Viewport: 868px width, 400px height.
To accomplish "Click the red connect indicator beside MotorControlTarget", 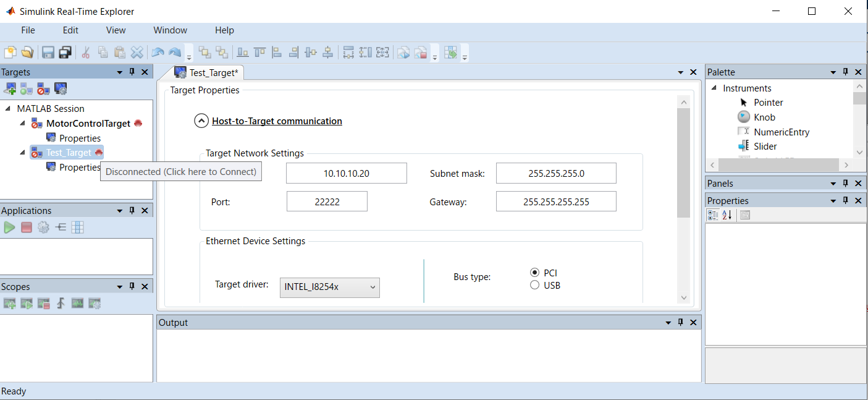I will pyautogui.click(x=138, y=123).
